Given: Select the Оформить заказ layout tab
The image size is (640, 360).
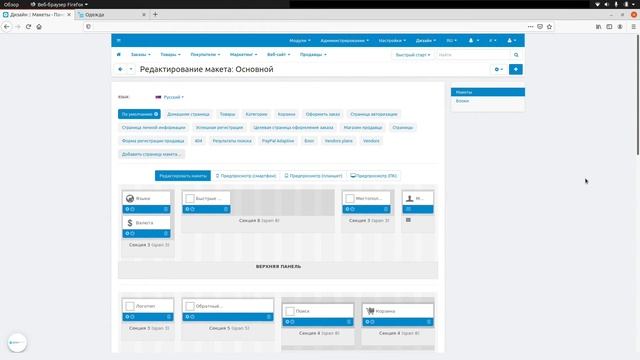Looking at the screenshot, I should click(x=322, y=114).
